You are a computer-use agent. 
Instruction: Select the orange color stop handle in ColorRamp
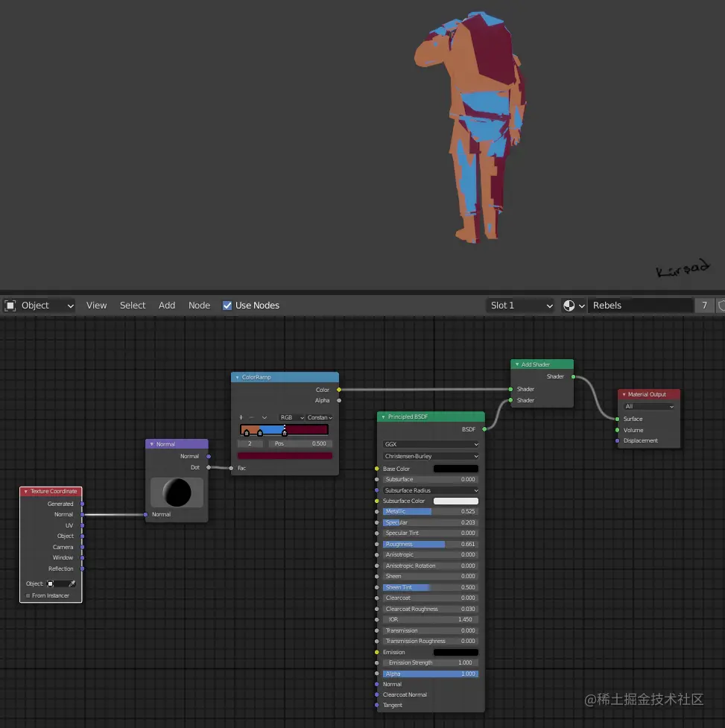click(246, 433)
